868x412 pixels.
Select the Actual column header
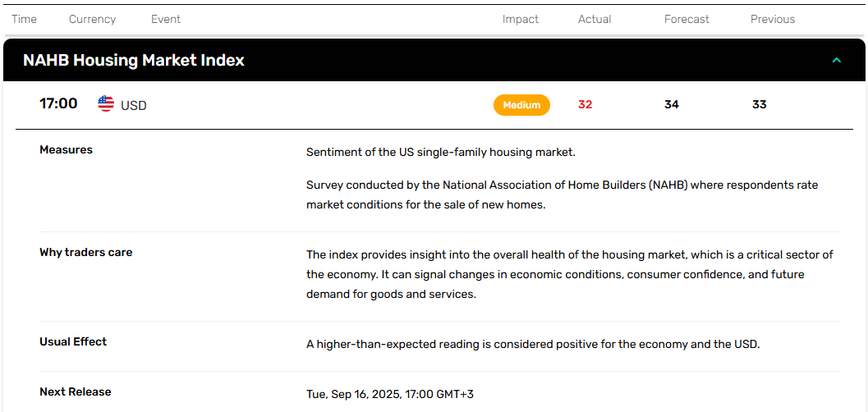pos(595,20)
